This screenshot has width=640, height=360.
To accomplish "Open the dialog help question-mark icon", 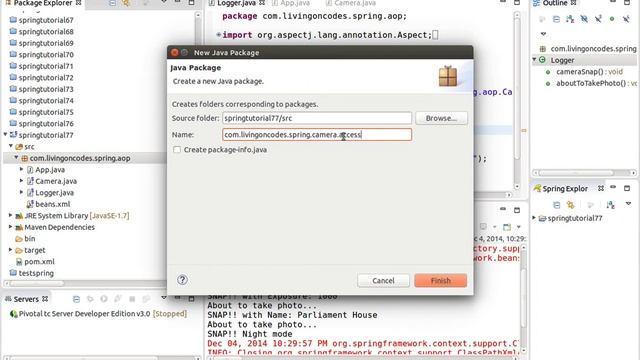I will pyautogui.click(x=182, y=280).
